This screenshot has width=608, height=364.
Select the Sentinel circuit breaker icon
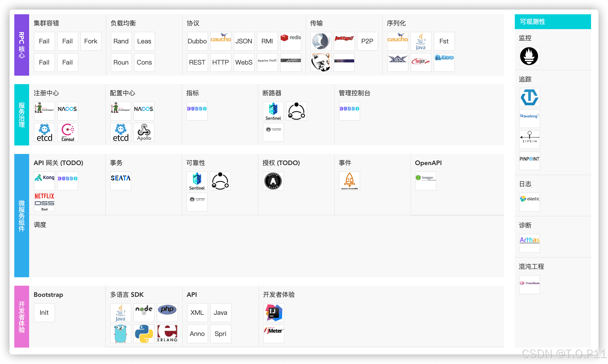pyautogui.click(x=273, y=111)
